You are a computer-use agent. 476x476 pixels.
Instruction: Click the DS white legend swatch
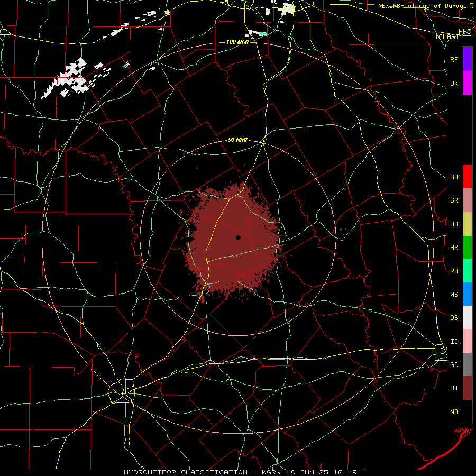coord(467,317)
